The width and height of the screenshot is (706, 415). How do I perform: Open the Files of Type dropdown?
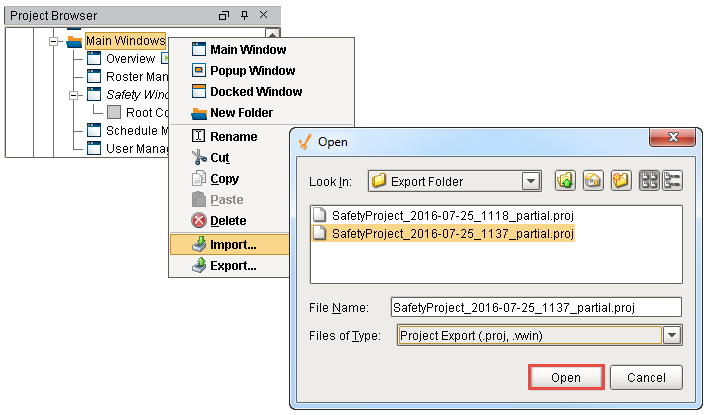click(672, 336)
